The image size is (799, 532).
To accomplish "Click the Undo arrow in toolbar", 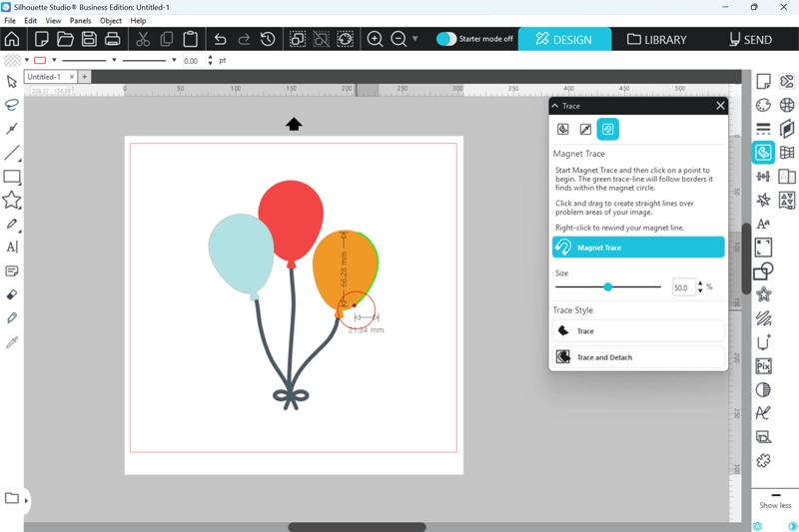I will tap(220, 39).
